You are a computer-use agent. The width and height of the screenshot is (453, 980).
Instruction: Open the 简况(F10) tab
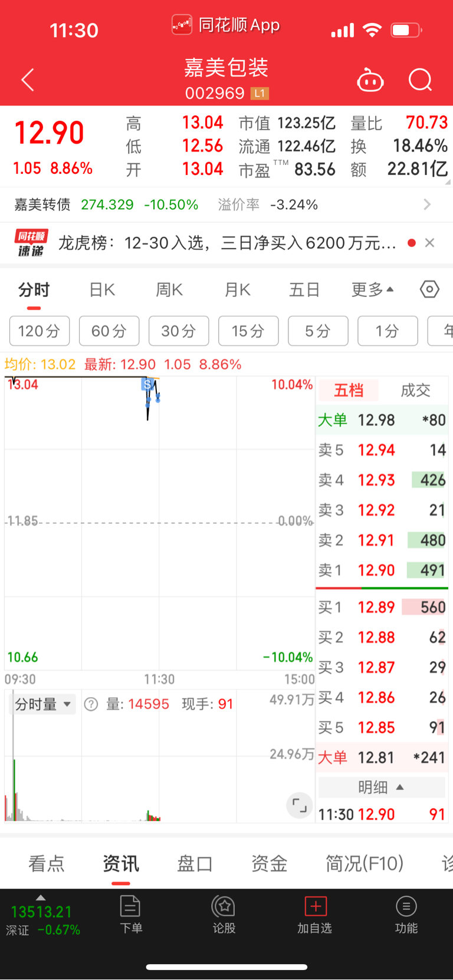[365, 863]
